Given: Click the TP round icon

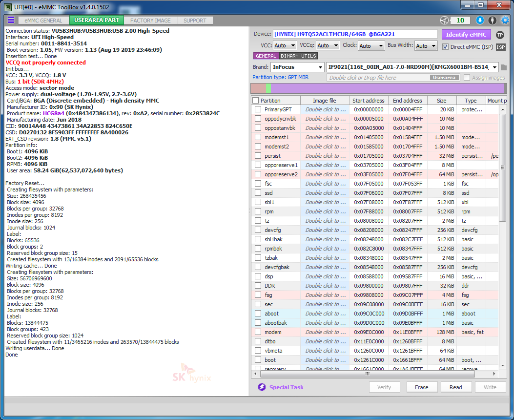Looking at the screenshot, I should (x=500, y=35).
